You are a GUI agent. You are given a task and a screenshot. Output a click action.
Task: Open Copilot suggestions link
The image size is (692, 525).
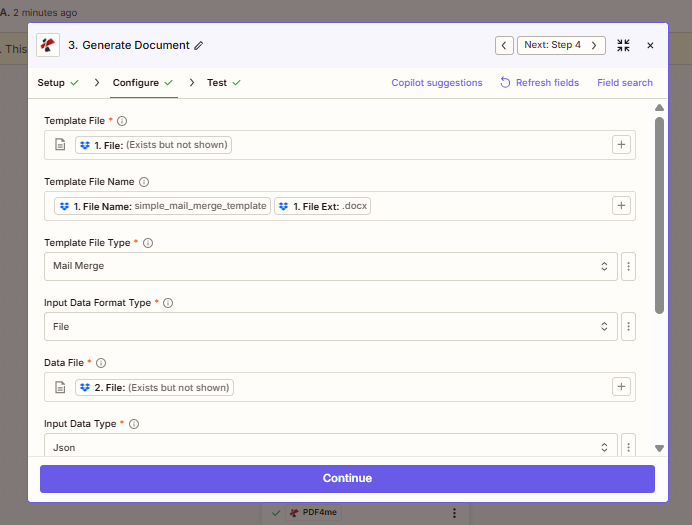437,83
